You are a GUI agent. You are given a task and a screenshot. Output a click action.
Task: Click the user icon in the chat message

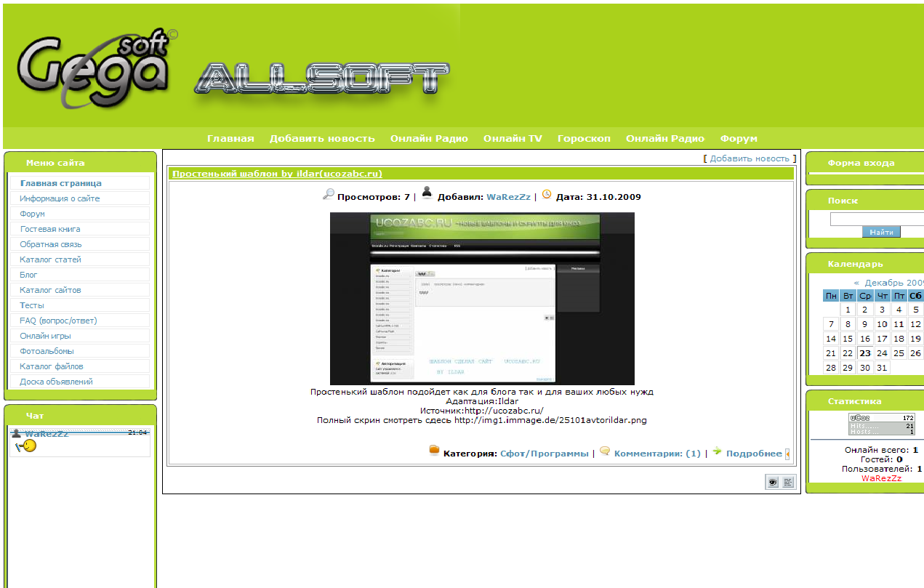[x=17, y=433]
